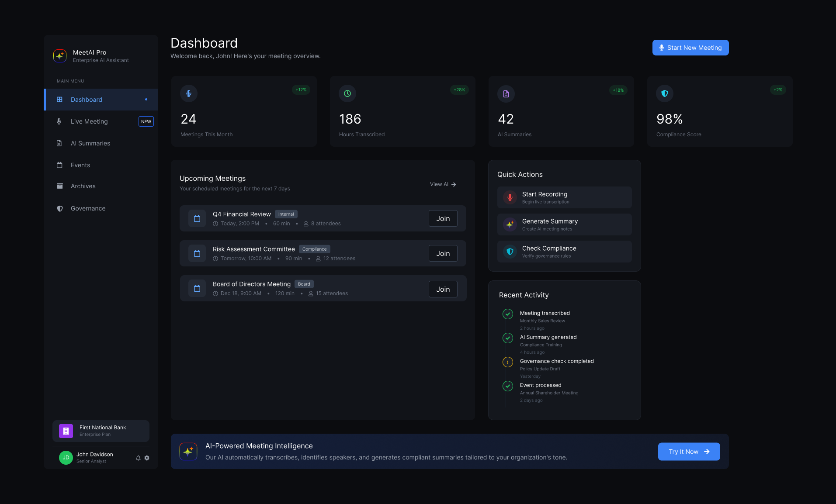The height and width of the screenshot is (504, 836).
Task: Click Start New Meeting
Action: tap(690, 48)
